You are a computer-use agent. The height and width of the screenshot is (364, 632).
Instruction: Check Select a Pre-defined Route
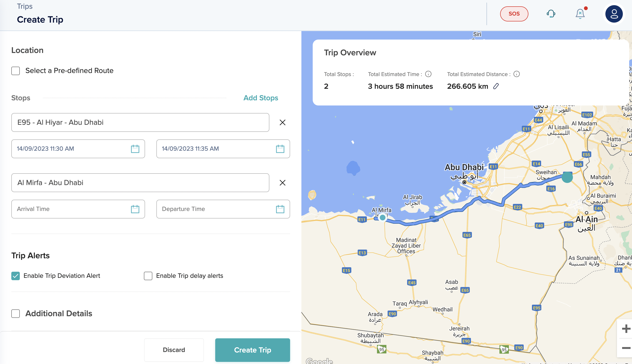pyautogui.click(x=16, y=71)
